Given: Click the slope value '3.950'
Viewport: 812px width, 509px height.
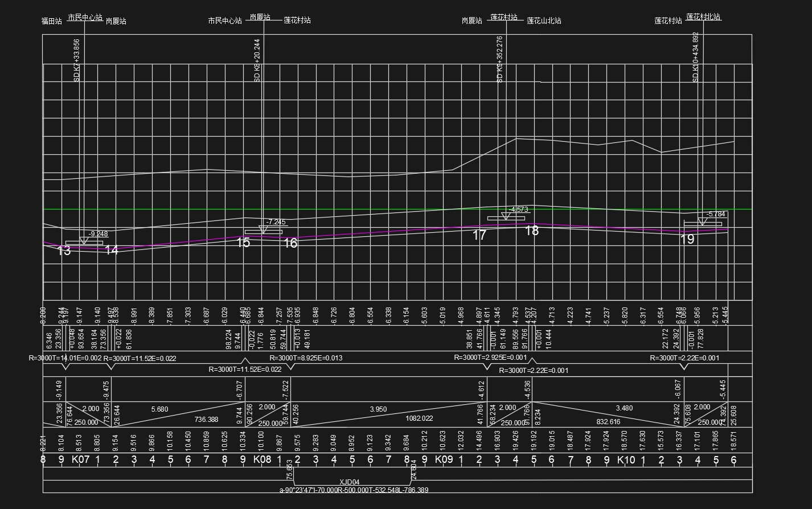Looking at the screenshot, I should 379,409.
